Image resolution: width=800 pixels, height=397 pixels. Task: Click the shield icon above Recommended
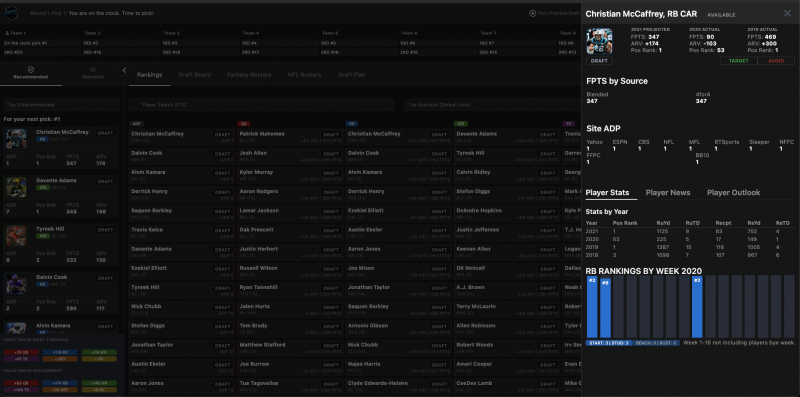pyautogui.click(x=31, y=69)
